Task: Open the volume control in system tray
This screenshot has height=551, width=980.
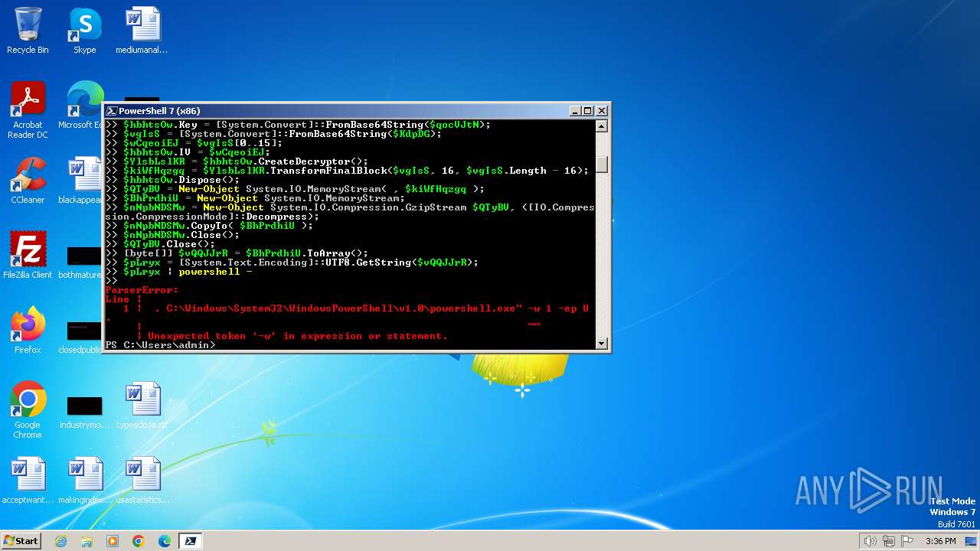Action: pyautogui.click(x=870, y=541)
